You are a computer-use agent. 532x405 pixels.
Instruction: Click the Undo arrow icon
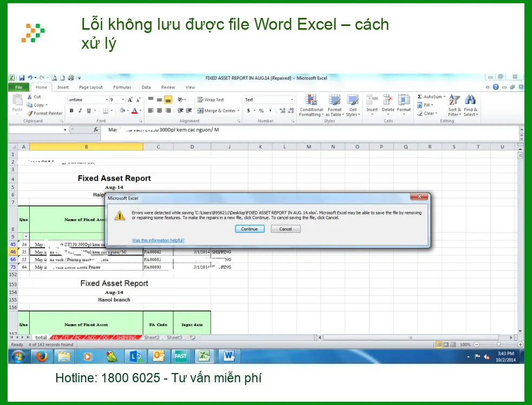click(x=30, y=77)
